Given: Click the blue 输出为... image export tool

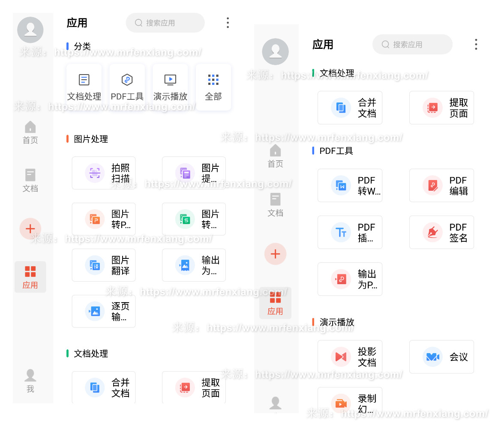Looking at the screenshot, I should tap(194, 265).
